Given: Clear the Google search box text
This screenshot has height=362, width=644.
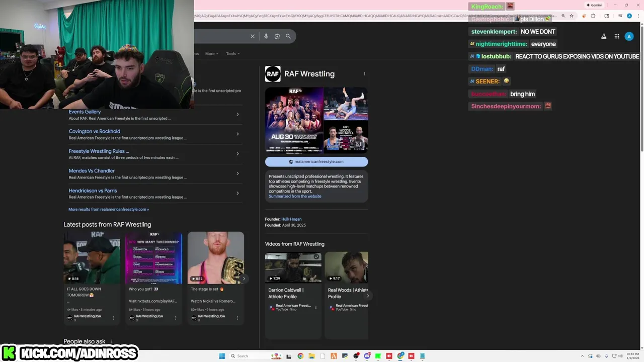Looking at the screenshot, I should tap(253, 36).
